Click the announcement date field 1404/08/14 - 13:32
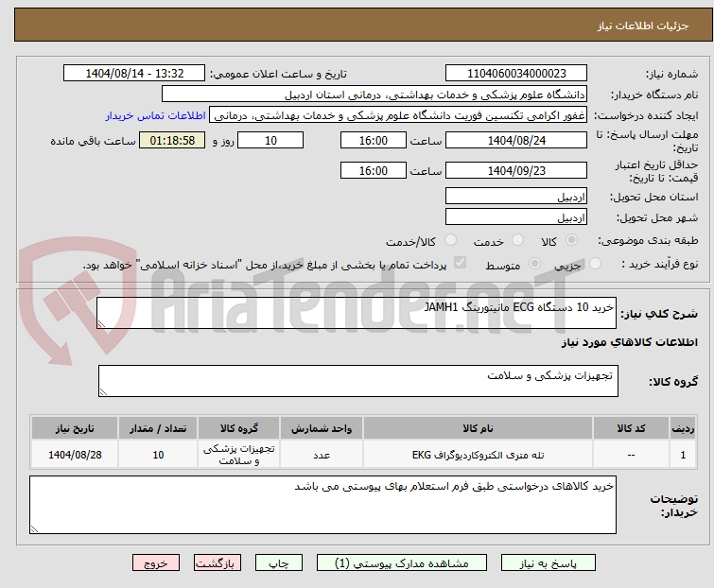 pyautogui.click(x=134, y=74)
